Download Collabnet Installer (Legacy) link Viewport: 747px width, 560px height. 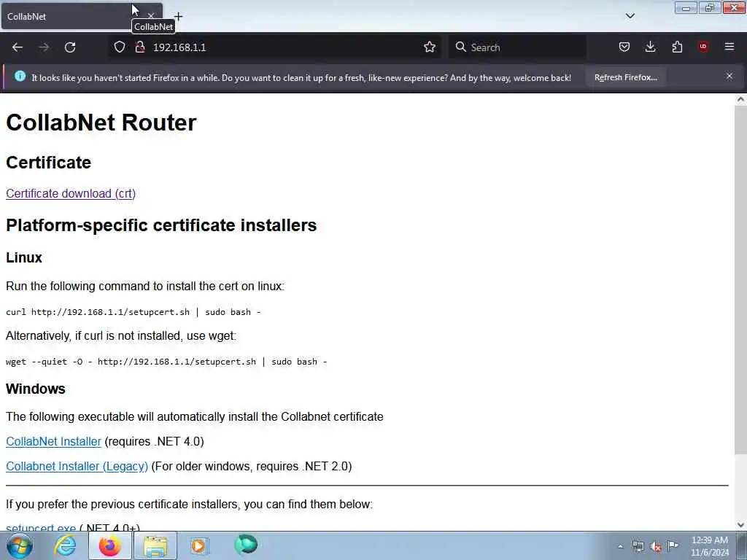[77, 466]
